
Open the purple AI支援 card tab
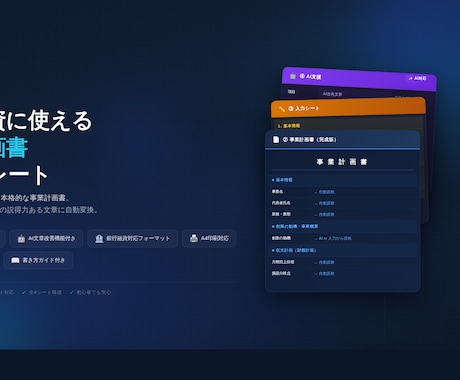click(359, 78)
